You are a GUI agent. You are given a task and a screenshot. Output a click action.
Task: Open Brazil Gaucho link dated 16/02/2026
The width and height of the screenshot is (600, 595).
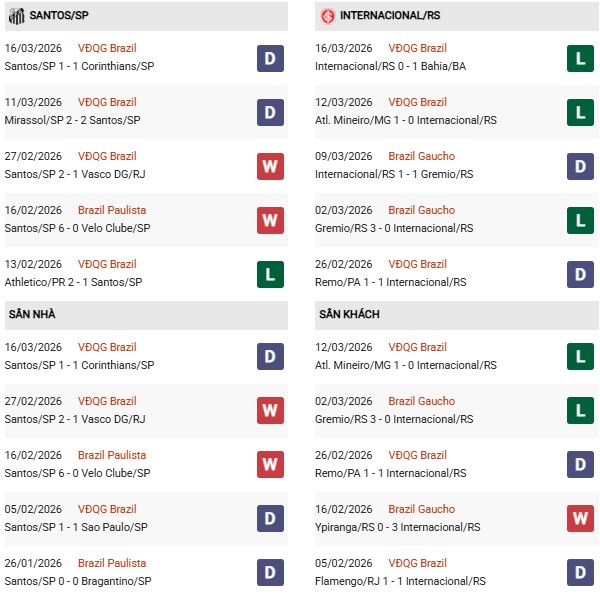421,509
